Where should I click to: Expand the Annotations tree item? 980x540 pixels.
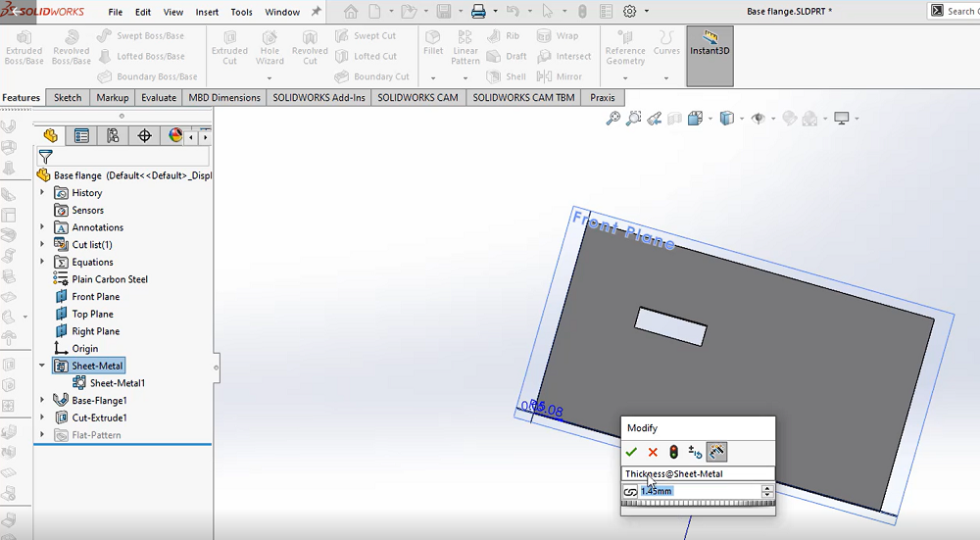[x=42, y=226]
